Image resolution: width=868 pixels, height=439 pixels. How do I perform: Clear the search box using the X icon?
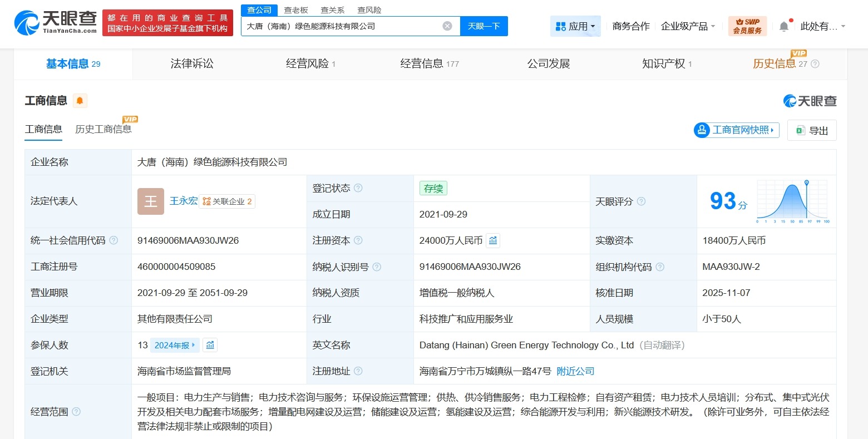(x=447, y=26)
